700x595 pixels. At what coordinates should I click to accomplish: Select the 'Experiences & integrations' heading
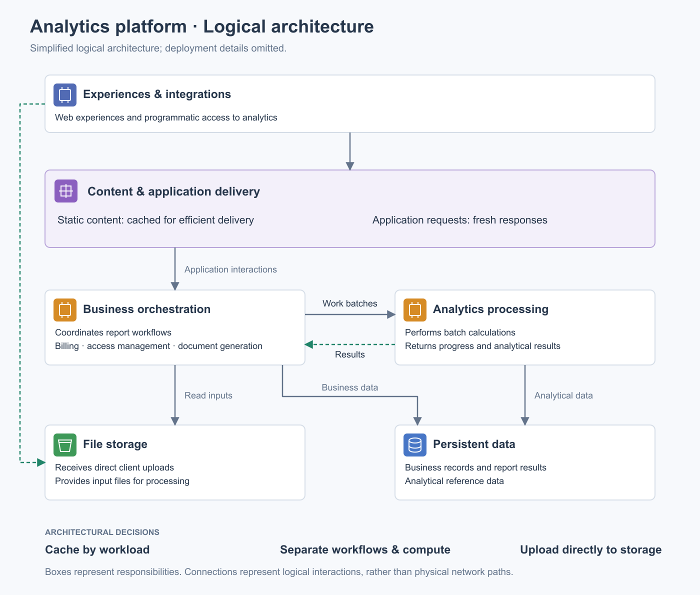(157, 94)
